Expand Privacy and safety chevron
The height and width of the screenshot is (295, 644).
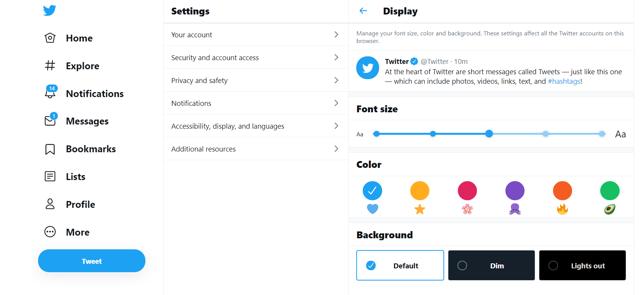coord(336,80)
